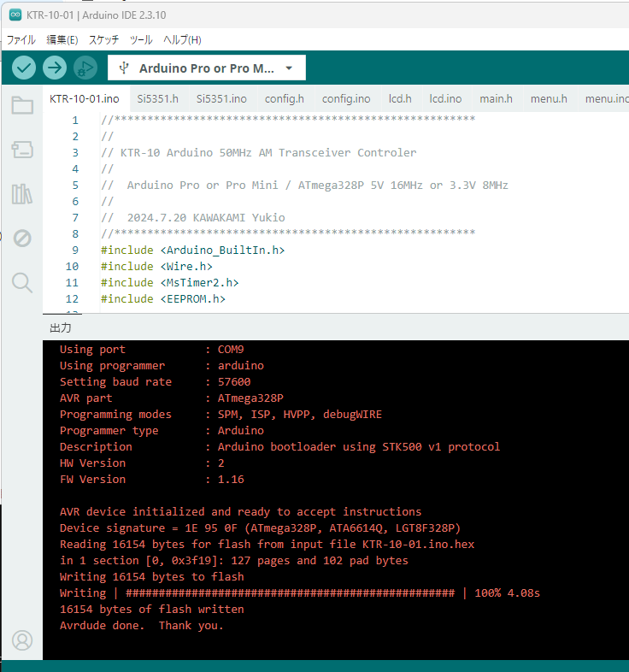Start the debugger with the Debug icon
The width and height of the screenshot is (629, 672).
tap(85, 68)
